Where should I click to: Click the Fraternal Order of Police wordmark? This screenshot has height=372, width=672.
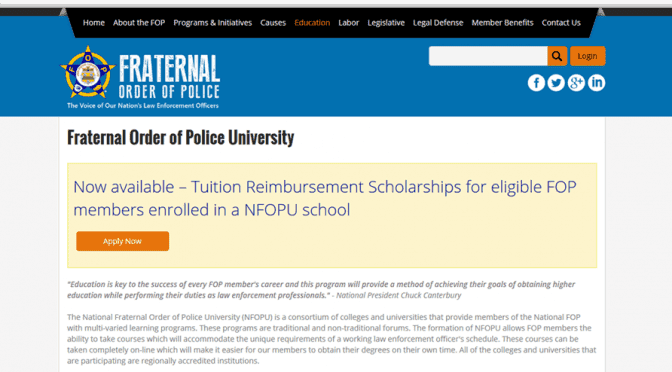point(169,76)
